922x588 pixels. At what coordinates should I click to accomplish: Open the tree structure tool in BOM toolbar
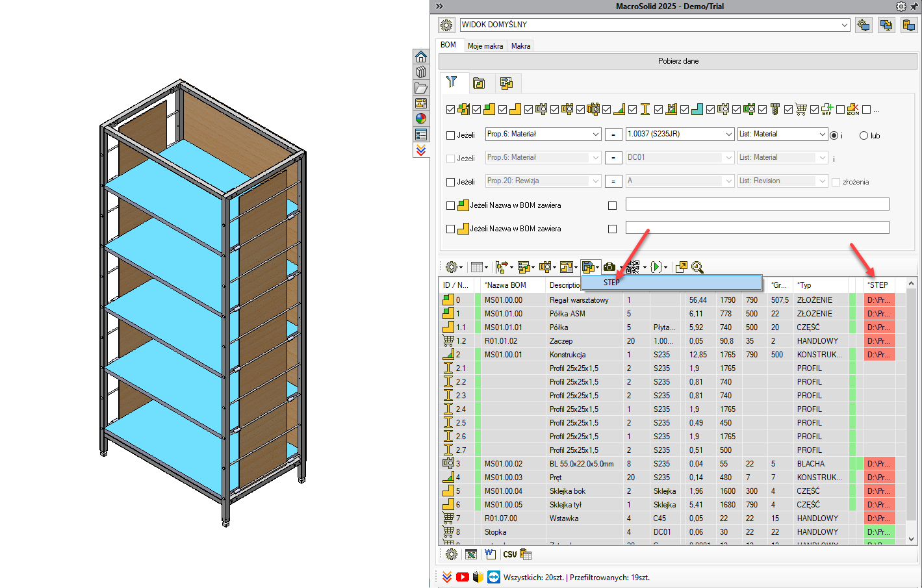pos(504,267)
